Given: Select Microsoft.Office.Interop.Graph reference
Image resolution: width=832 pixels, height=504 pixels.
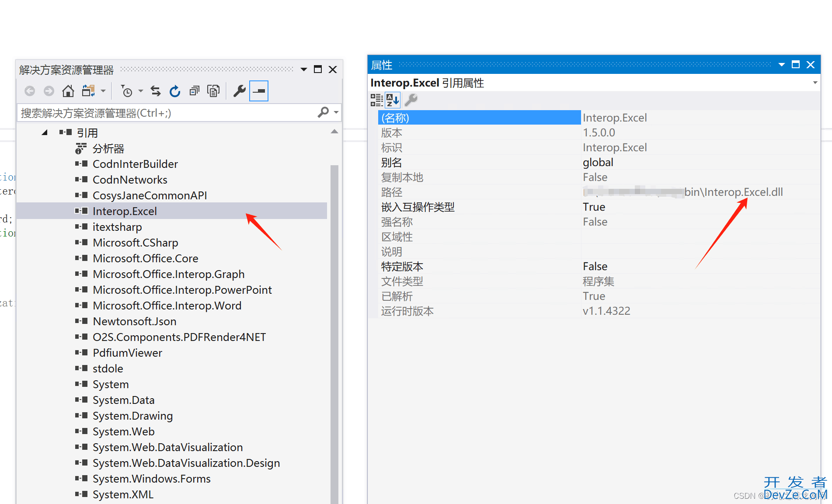Looking at the screenshot, I should (x=169, y=274).
